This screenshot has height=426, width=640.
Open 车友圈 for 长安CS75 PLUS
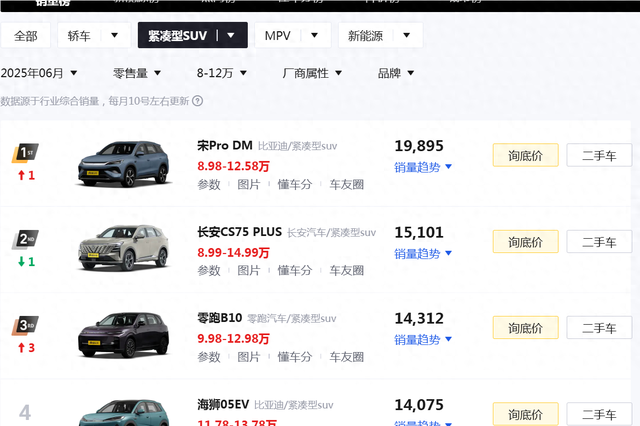coord(347,271)
